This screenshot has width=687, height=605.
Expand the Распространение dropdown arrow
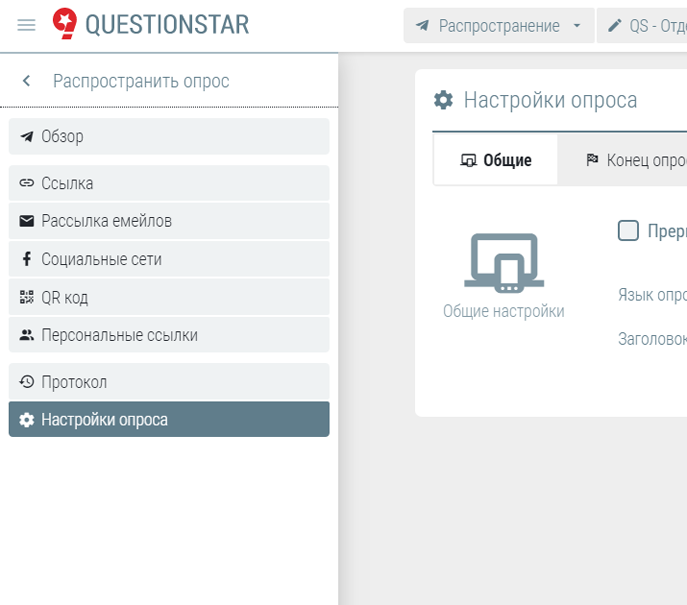point(577,26)
